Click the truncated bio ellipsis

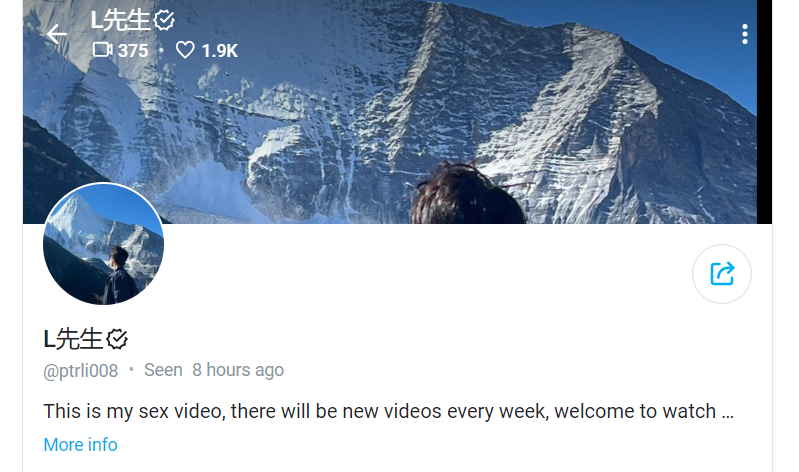click(x=728, y=412)
